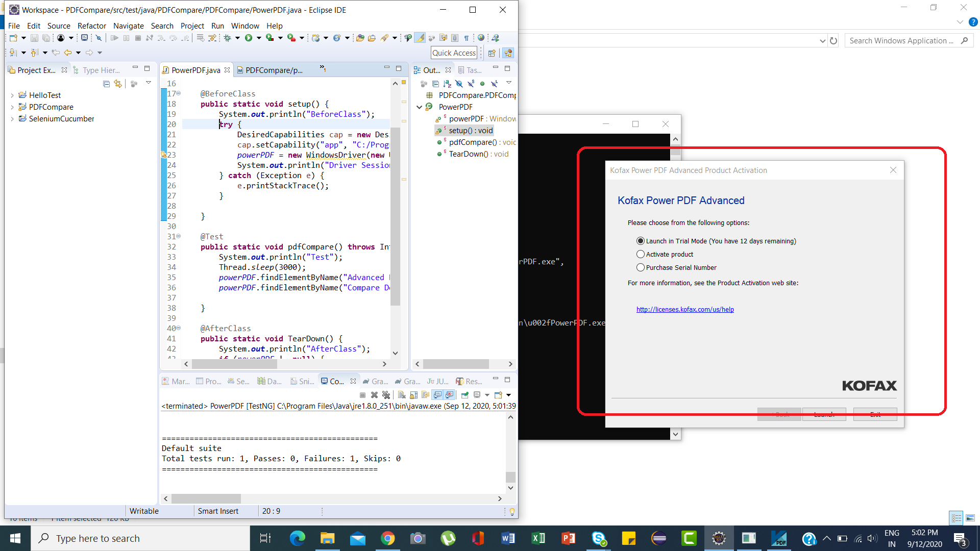This screenshot has height=551, width=980.
Task: Pin the Console view
Action: [464, 394]
